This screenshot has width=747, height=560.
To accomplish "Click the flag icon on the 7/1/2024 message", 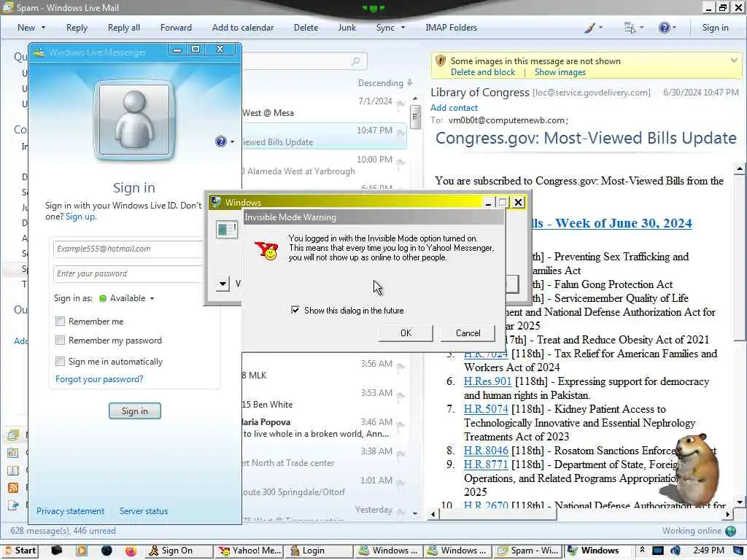I will [400, 104].
